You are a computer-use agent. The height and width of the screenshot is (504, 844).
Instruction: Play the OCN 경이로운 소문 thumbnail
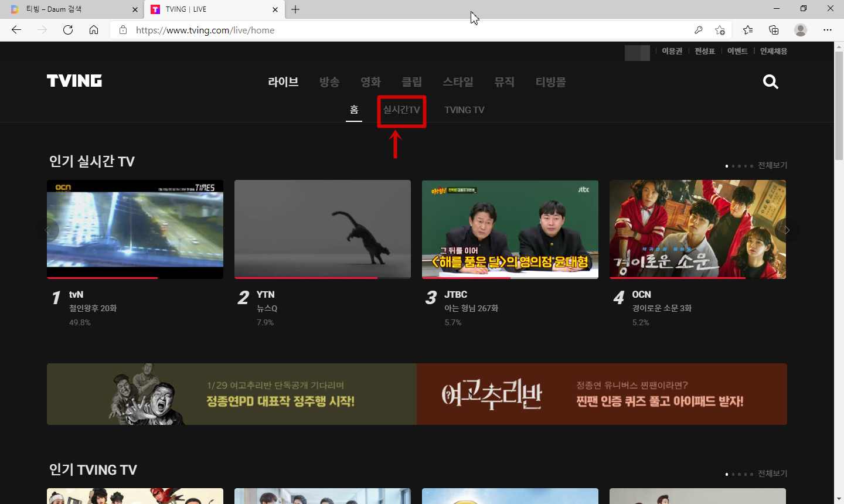697,229
